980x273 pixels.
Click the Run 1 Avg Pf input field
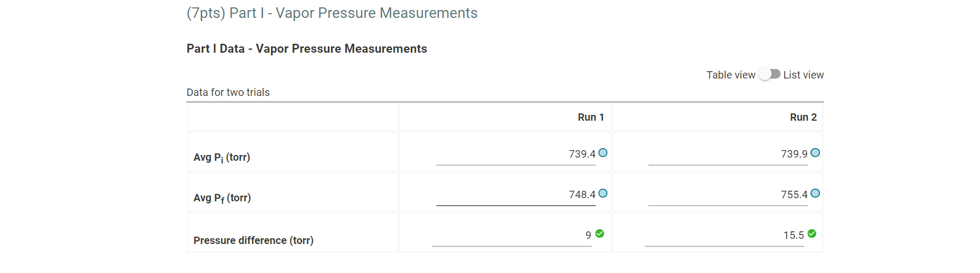pos(516,195)
